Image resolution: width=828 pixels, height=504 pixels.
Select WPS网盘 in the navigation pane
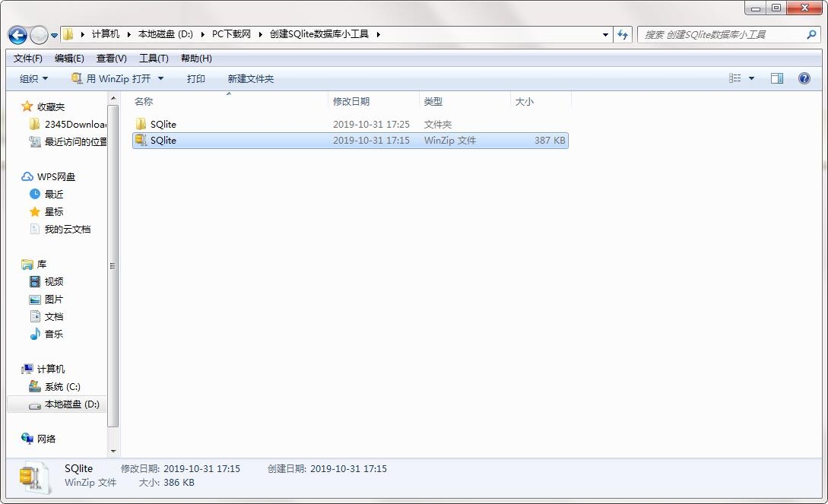point(56,177)
